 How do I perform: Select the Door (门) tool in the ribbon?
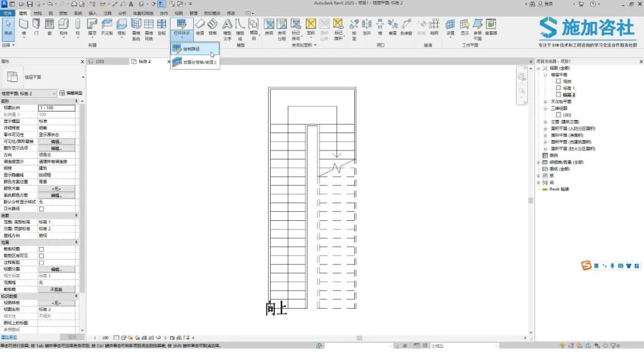[x=36, y=27]
